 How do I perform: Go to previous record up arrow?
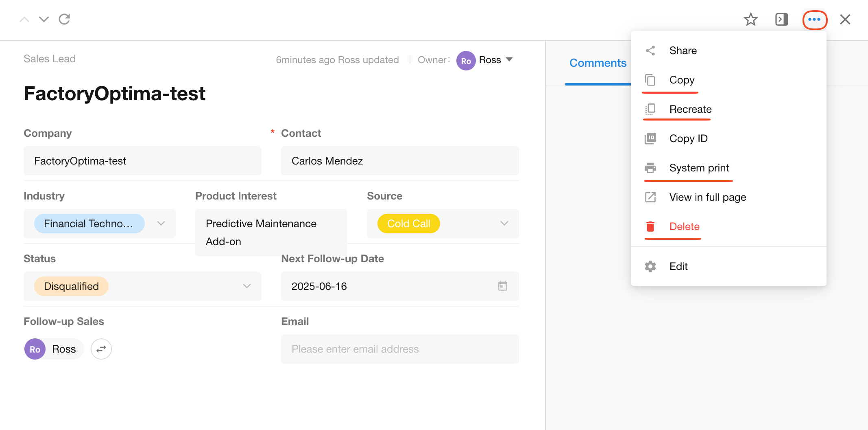(24, 19)
